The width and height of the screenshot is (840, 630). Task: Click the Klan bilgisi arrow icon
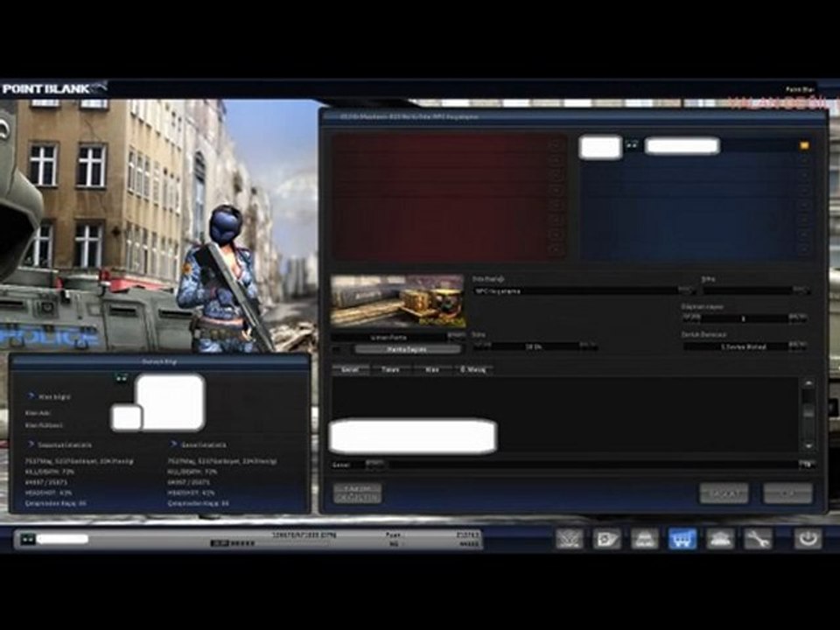(x=31, y=395)
